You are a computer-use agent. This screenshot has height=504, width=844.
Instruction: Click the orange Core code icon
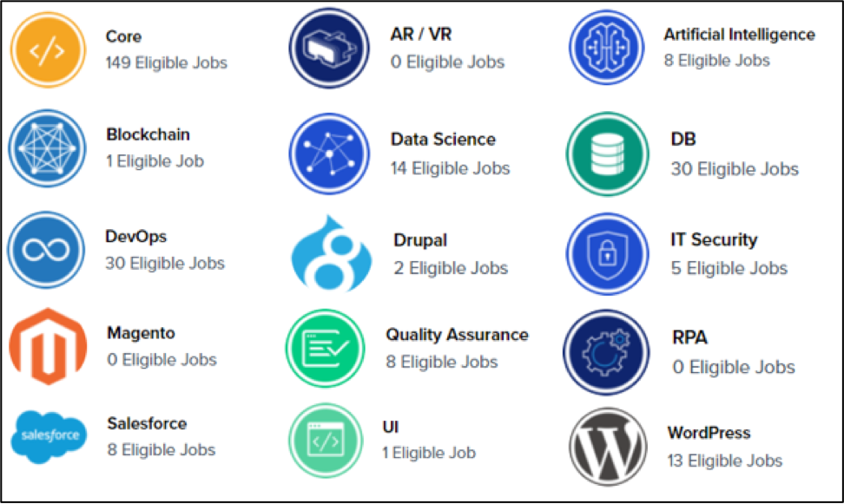[47, 50]
